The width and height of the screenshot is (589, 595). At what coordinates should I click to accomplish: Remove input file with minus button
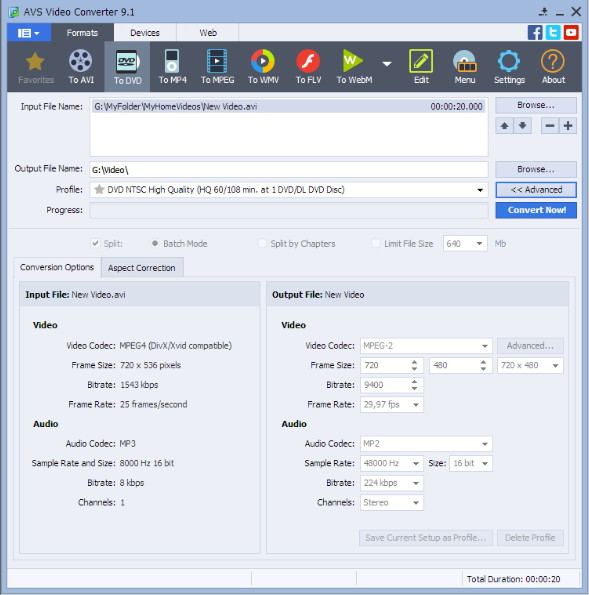click(550, 126)
